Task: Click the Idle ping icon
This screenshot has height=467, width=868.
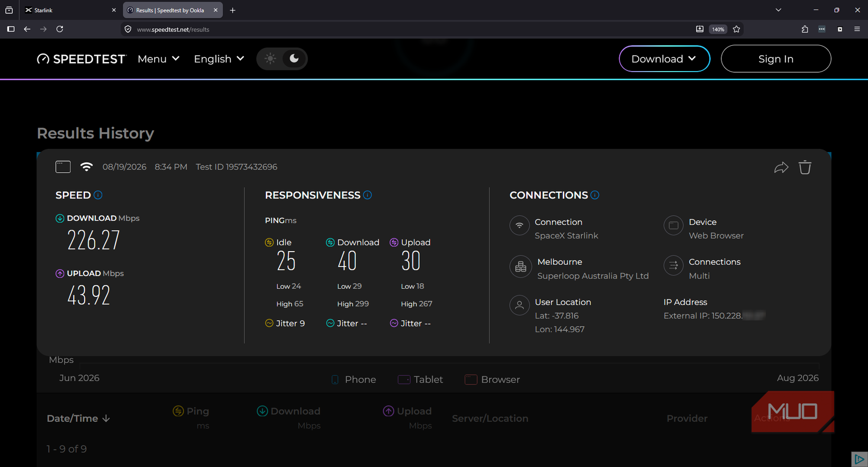Action: point(269,243)
